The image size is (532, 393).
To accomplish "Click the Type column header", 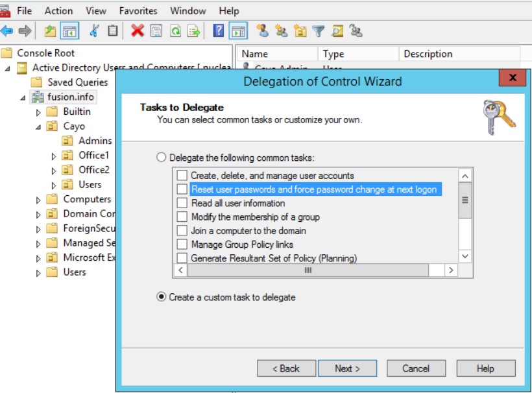I will [358, 54].
